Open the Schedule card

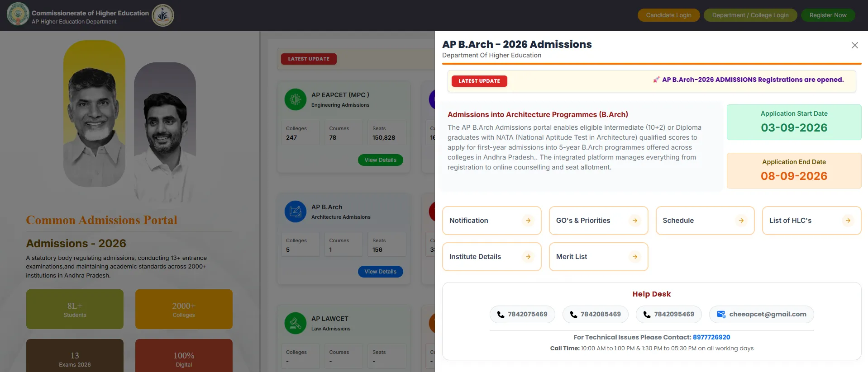[x=705, y=221]
